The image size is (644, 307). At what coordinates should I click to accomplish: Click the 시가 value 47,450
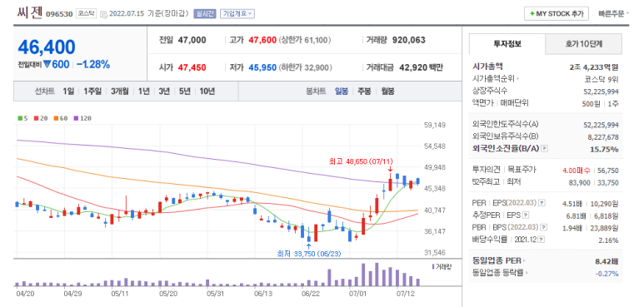192,67
